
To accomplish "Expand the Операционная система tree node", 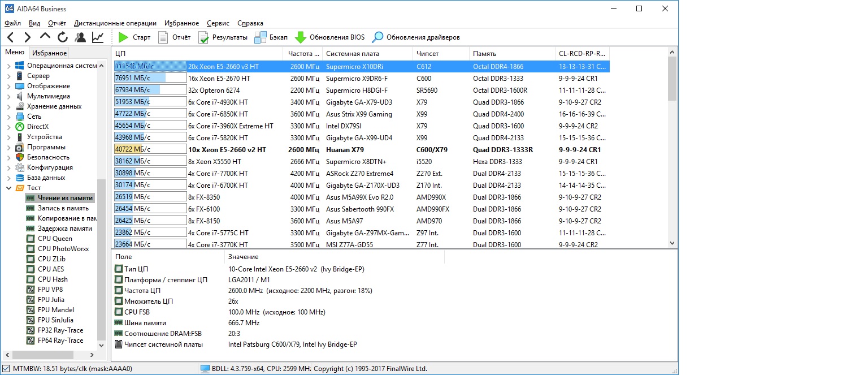I will point(8,66).
